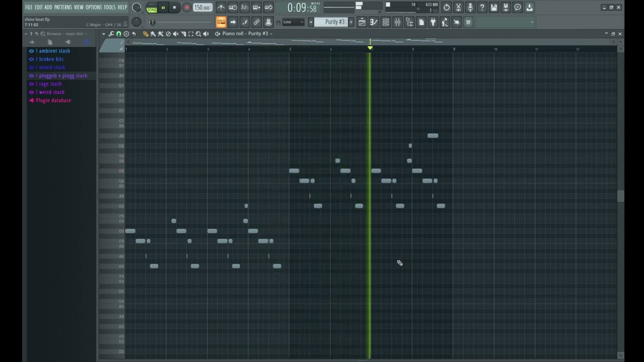
Task: Open the audio editor scissors icon
Action: (x=458, y=8)
